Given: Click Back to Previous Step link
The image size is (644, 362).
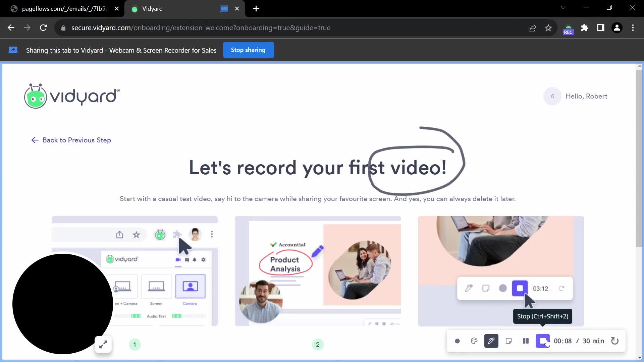Looking at the screenshot, I should pos(71,140).
